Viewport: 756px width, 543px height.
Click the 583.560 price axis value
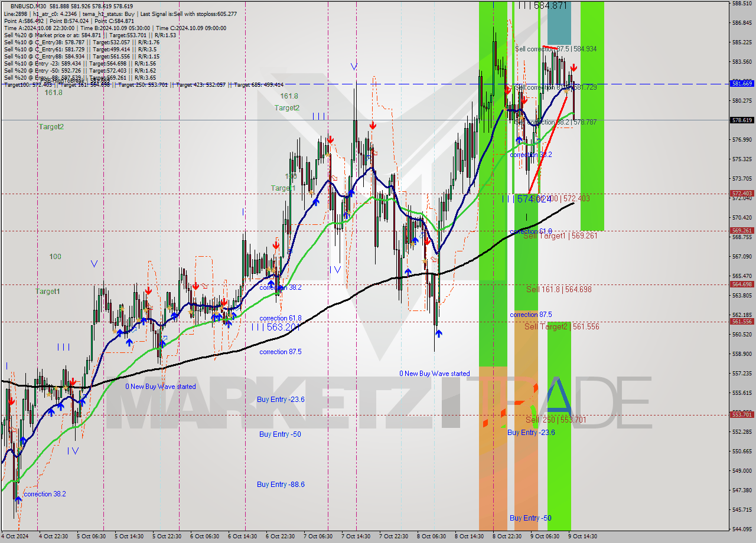[742, 62]
